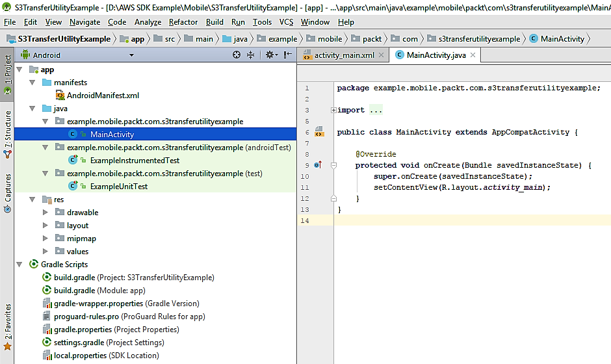
Task: Collapse the java folder
Action: [x=32, y=109]
